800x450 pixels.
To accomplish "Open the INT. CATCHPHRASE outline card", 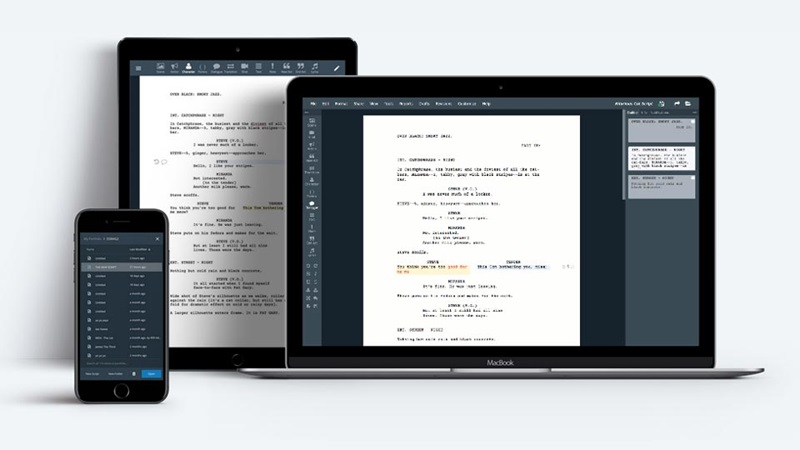I will pos(661,158).
